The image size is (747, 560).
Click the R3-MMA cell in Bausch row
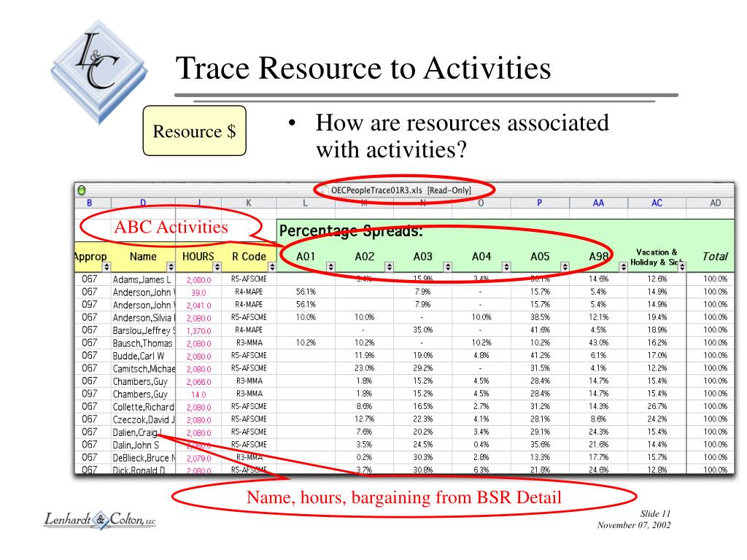(249, 343)
